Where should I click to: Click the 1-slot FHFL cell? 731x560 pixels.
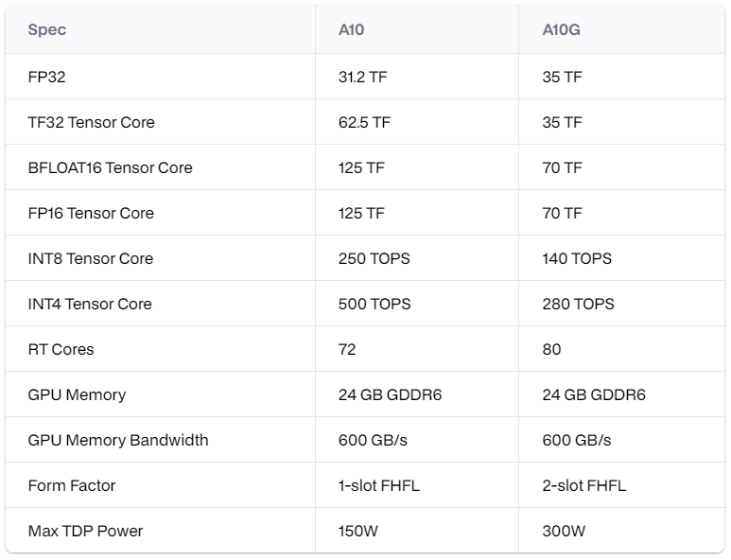click(378, 485)
